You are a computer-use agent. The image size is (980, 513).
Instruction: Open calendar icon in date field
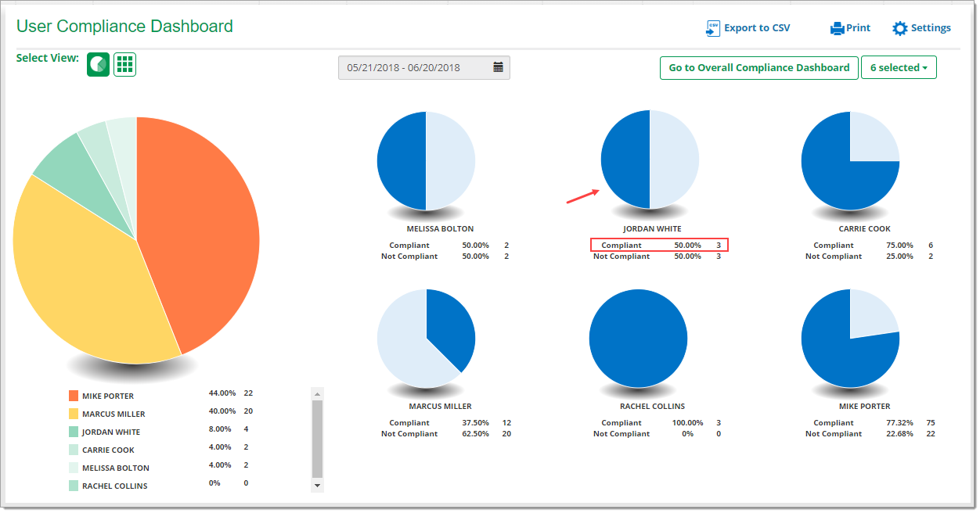coord(498,67)
